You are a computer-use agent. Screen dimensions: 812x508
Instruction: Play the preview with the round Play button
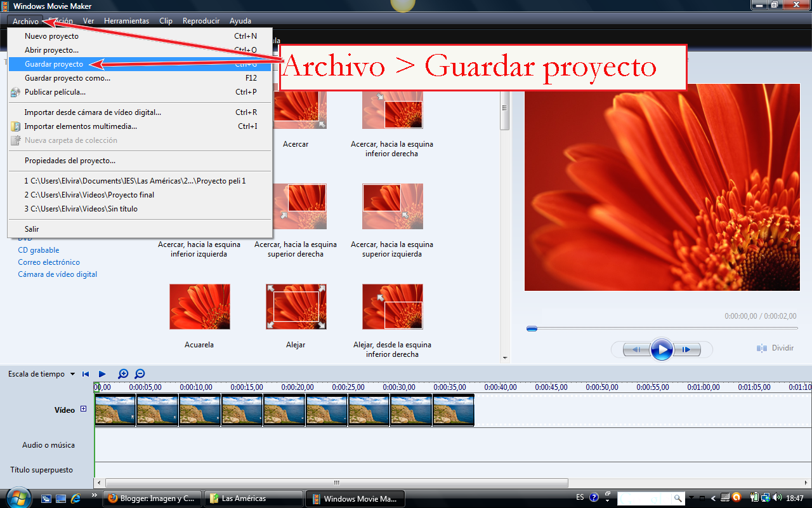coord(662,349)
